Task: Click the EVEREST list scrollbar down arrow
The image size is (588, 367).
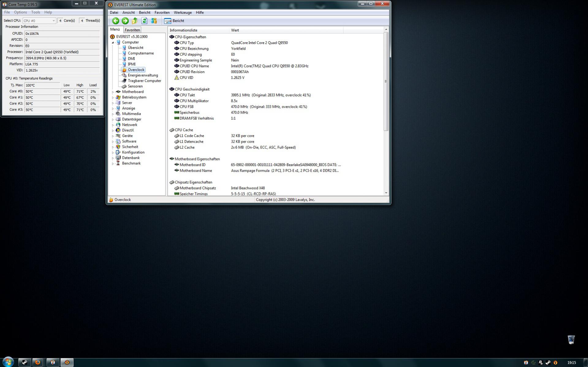Action: (386, 193)
